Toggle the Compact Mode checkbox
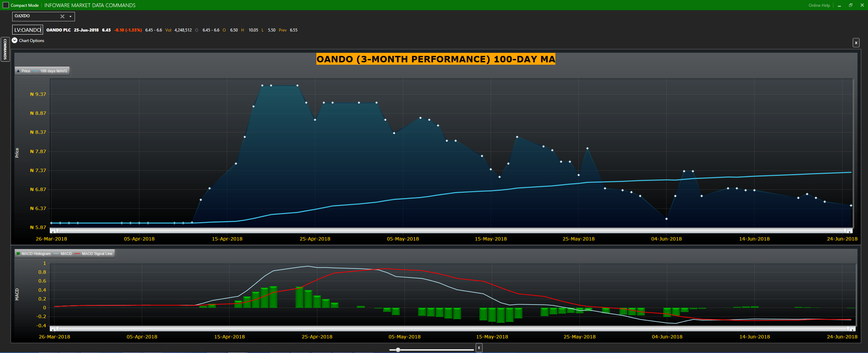Screen dimensions: 868x353 pos(6,5)
